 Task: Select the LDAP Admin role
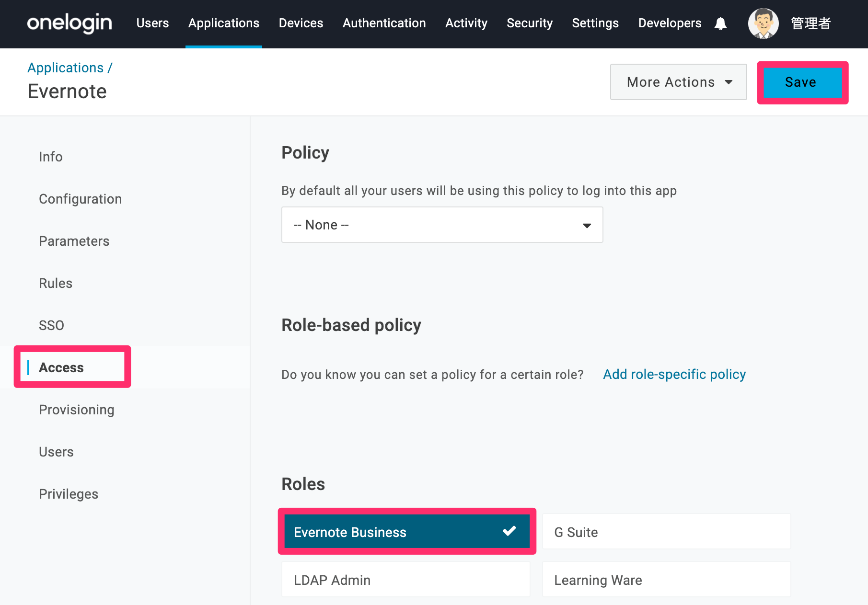click(x=406, y=579)
